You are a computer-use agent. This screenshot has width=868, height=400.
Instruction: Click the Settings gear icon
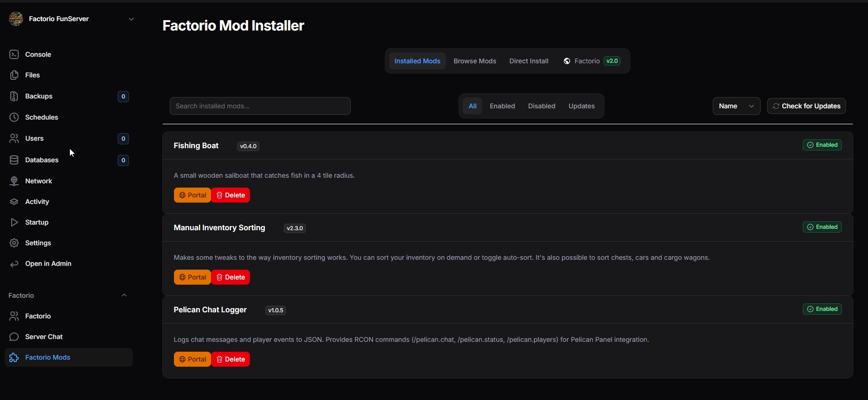point(14,243)
